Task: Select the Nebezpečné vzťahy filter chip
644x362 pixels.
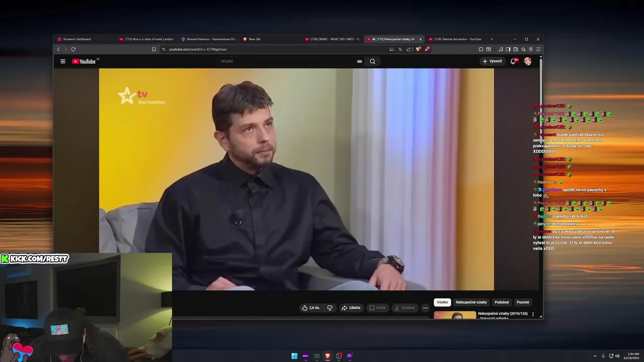Action: pyautogui.click(x=471, y=302)
